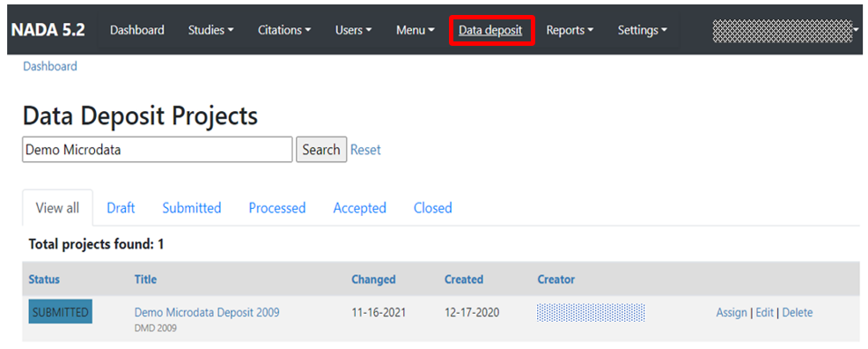Click the Reset link
Image resolution: width=868 pixels, height=349 pixels.
[365, 150]
